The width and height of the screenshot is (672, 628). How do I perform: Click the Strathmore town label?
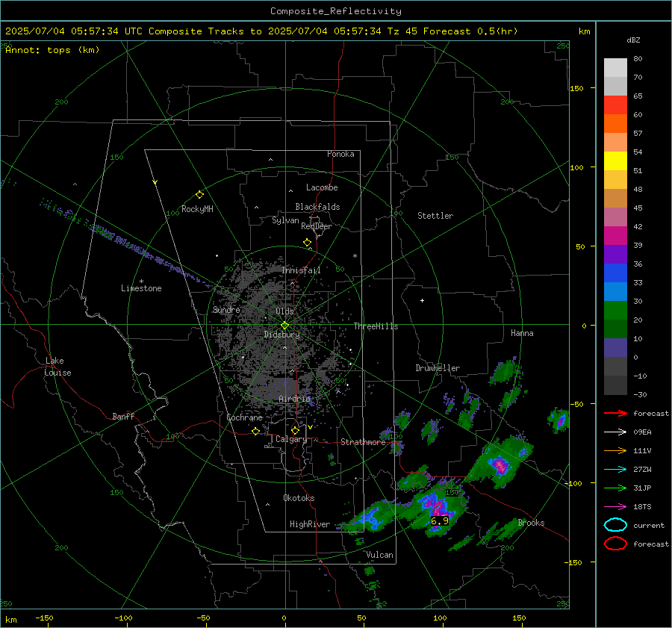(x=363, y=442)
